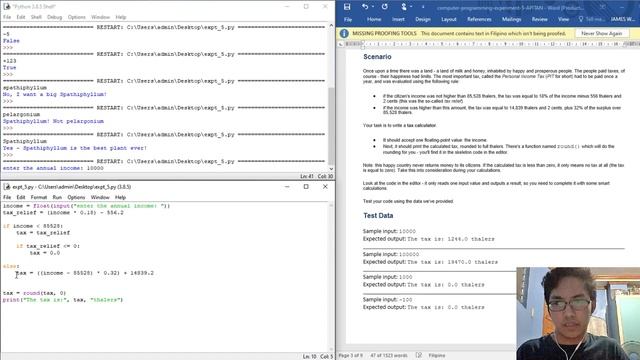Switch to the Design ribbon tab

click(422, 19)
